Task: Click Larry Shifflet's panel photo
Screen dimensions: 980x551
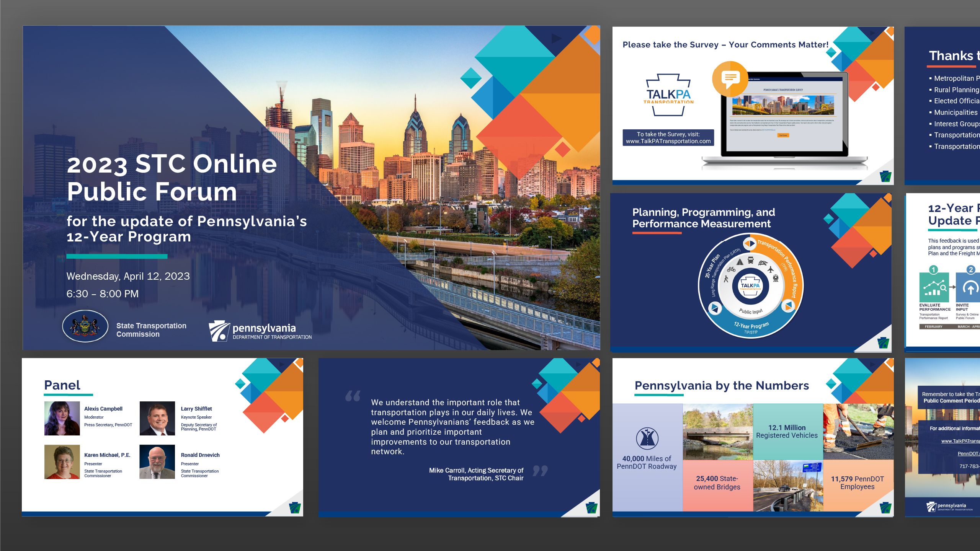Action: (x=157, y=418)
